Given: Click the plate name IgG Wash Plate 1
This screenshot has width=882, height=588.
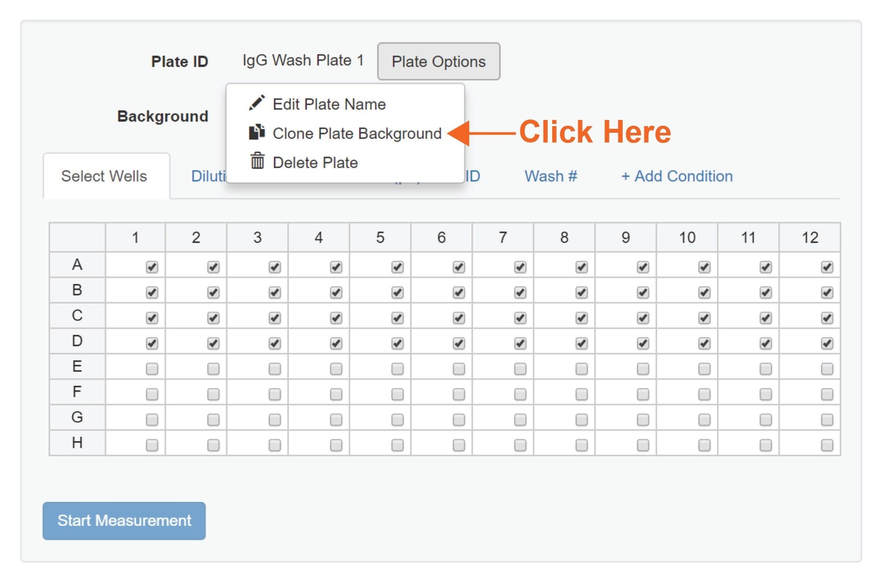Looking at the screenshot, I should click(x=303, y=60).
